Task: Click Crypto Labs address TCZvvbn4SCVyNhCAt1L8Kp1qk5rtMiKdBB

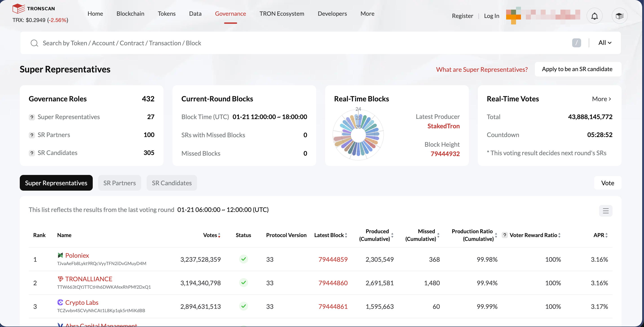Action: point(101,311)
